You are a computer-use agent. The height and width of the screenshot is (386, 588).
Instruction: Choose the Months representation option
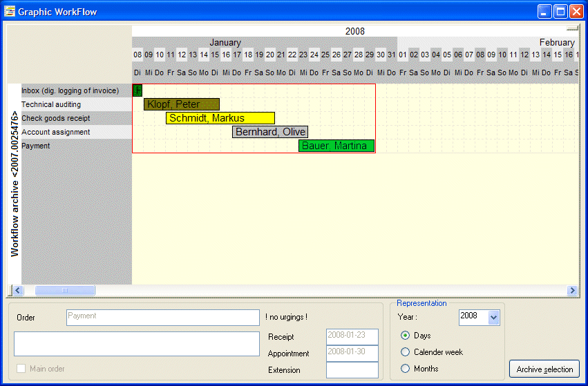[x=405, y=368]
